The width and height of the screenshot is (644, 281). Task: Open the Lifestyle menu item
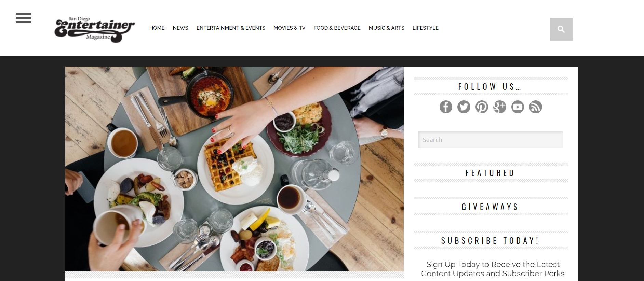point(426,28)
